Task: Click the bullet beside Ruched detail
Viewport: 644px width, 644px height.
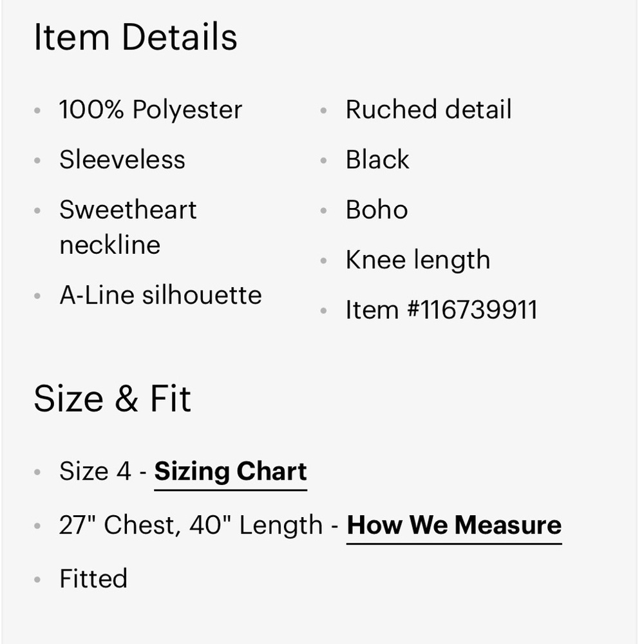Action: 324,111
